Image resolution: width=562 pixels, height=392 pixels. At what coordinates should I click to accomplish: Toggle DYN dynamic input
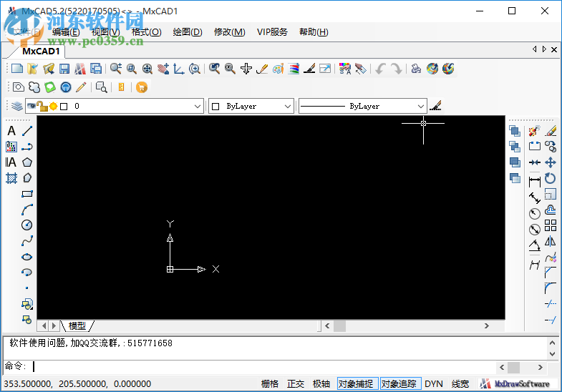(x=434, y=383)
